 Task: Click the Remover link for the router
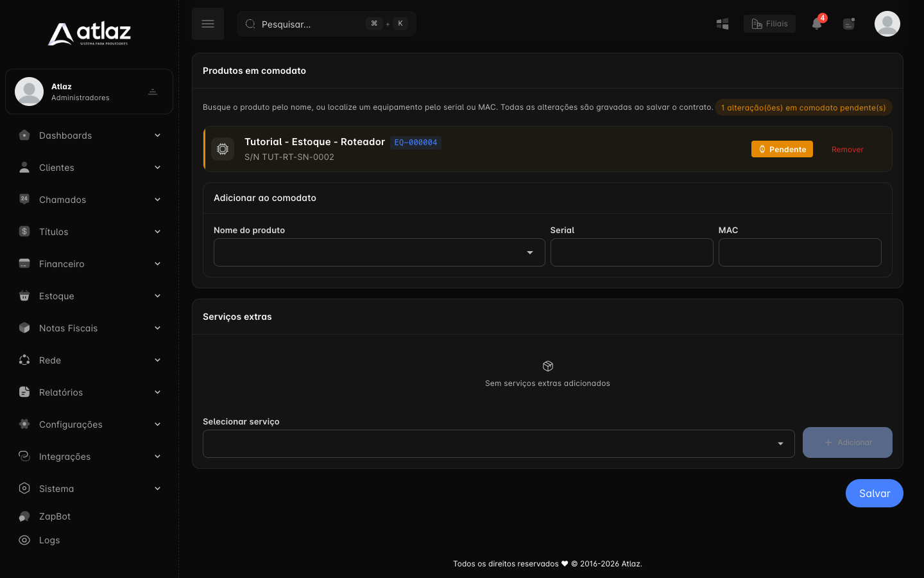pyautogui.click(x=848, y=150)
